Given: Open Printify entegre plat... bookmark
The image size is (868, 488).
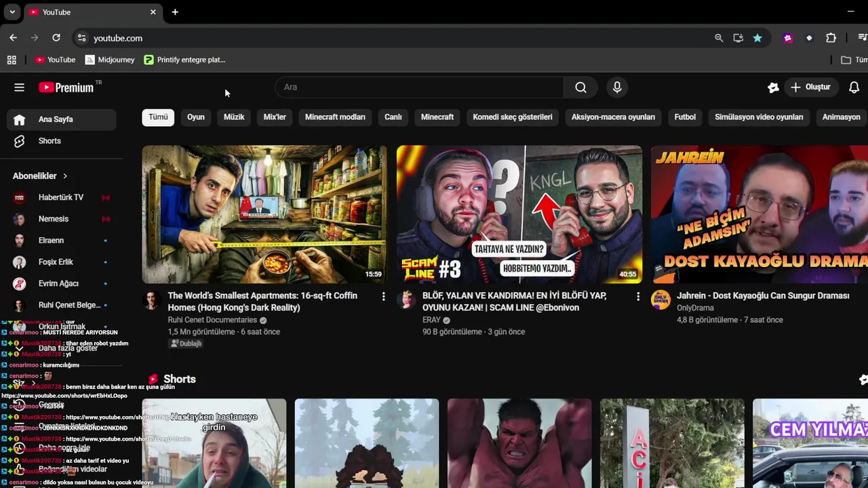Looking at the screenshot, I should point(184,60).
